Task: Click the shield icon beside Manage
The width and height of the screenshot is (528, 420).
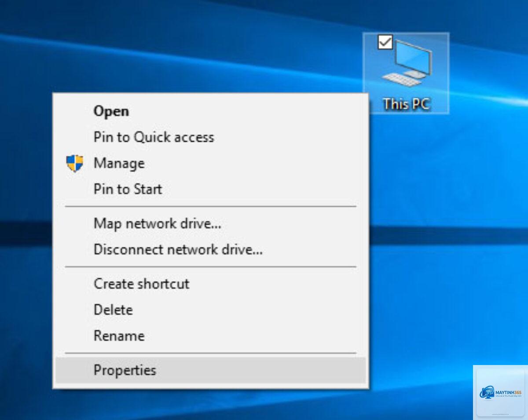Action: pyautogui.click(x=74, y=163)
